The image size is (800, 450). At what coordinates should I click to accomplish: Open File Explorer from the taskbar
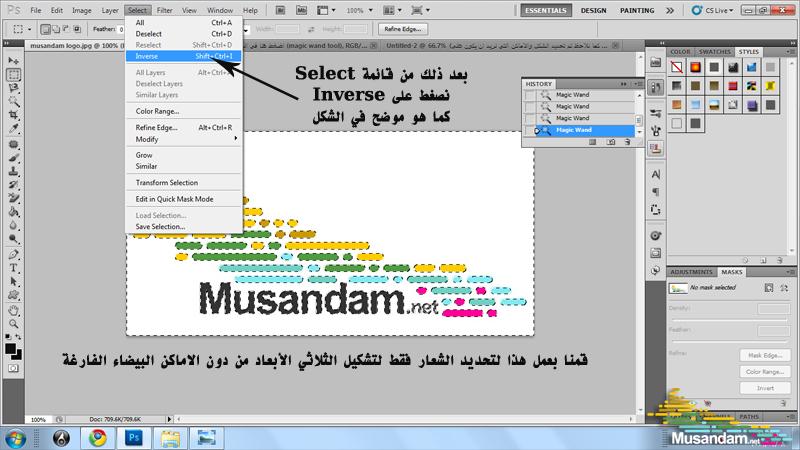[170, 438]
